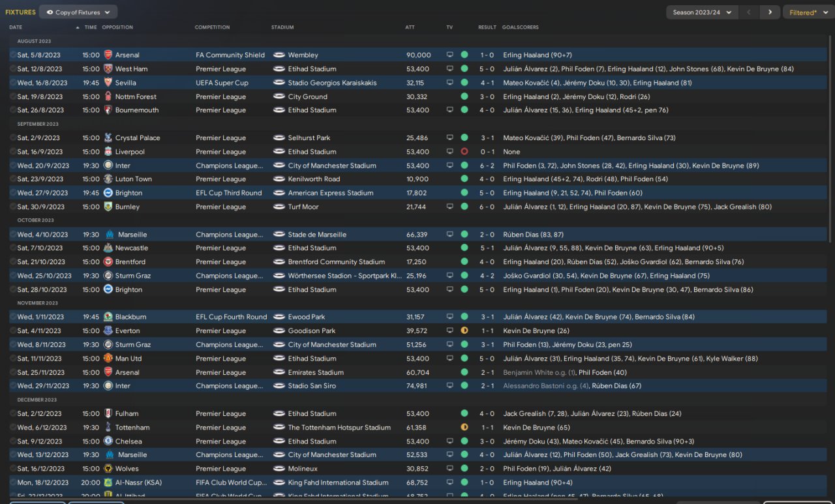Click the Newcastle club badge
The image size is (835, 504).
[108, 248]
